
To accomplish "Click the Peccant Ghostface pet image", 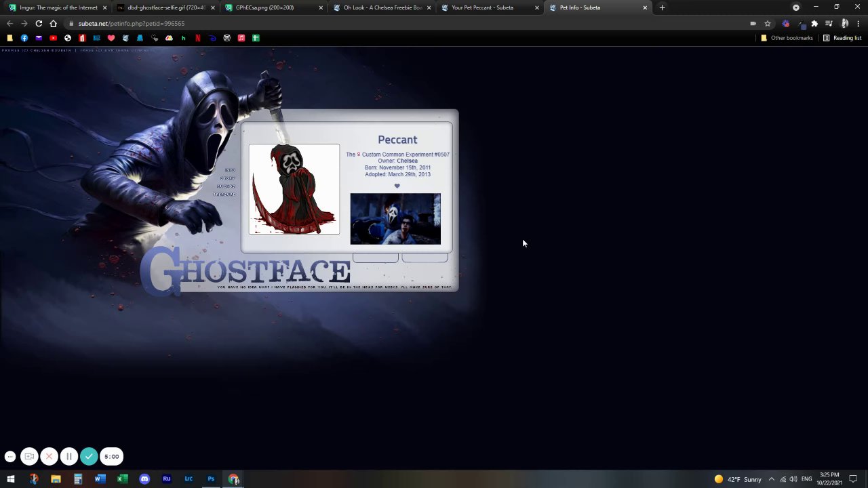I will 294,189.
